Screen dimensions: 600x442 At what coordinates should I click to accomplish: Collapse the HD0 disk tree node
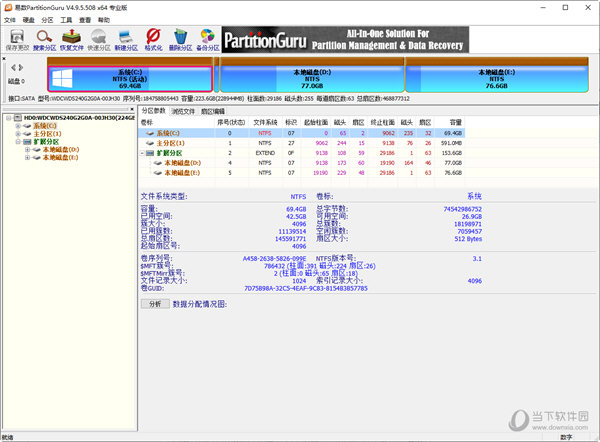[8, 118]
